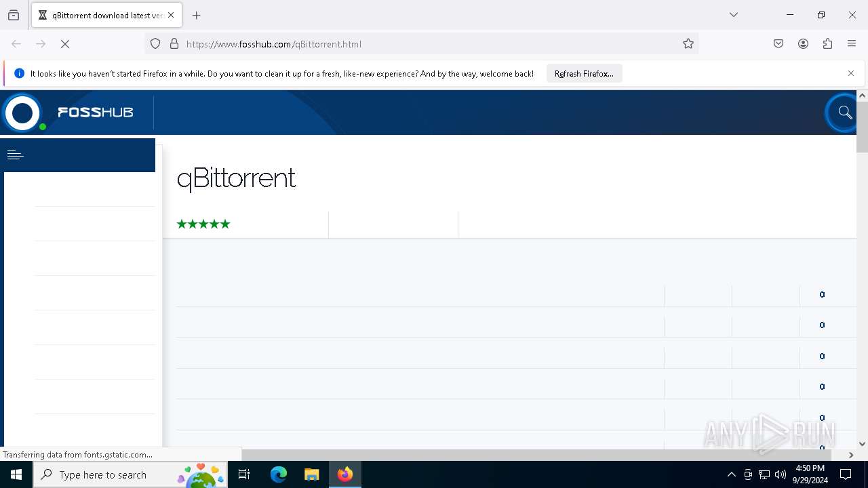Click the taskbar clock and date
The image size is (868, 488).
tap(810, 474)
